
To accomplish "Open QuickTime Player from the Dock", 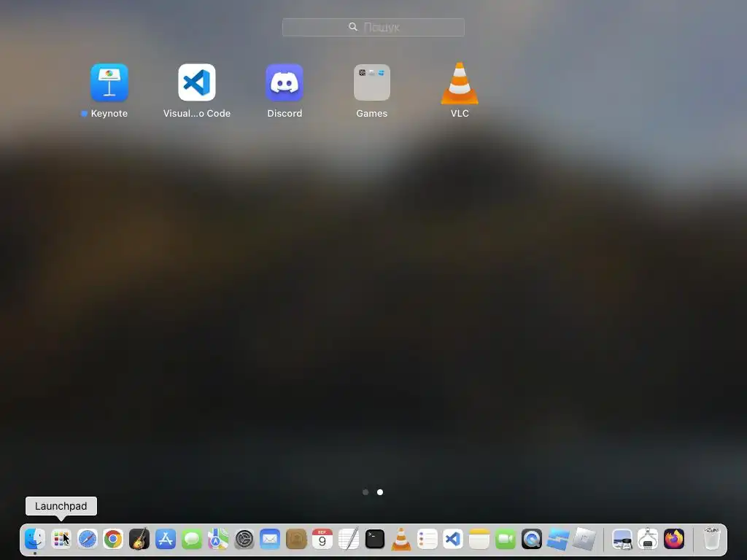I will point(532,539).
